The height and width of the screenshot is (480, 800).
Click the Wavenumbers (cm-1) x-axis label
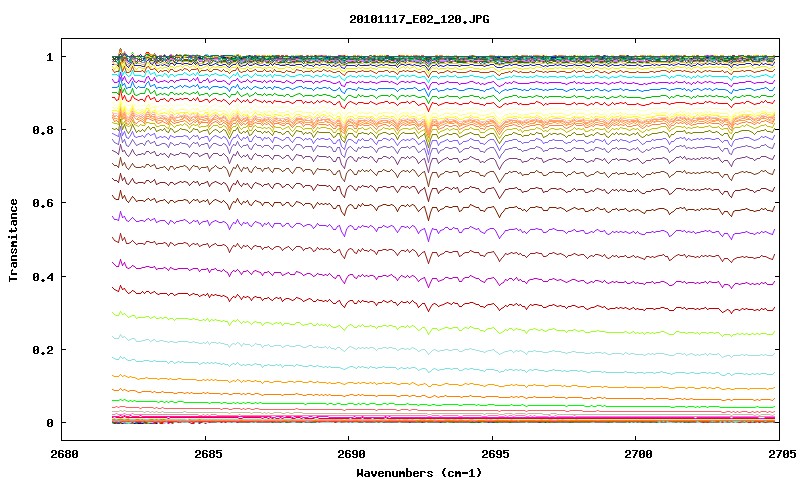click(419, 473)
